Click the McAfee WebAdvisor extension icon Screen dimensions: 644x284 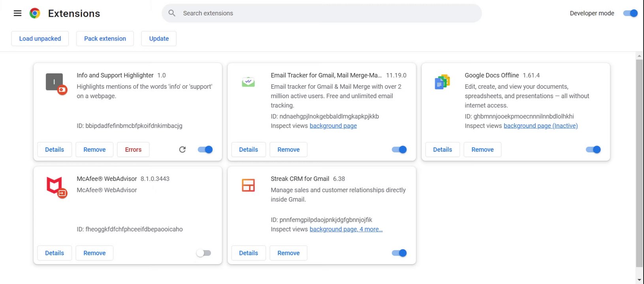[x=55, y=185]
